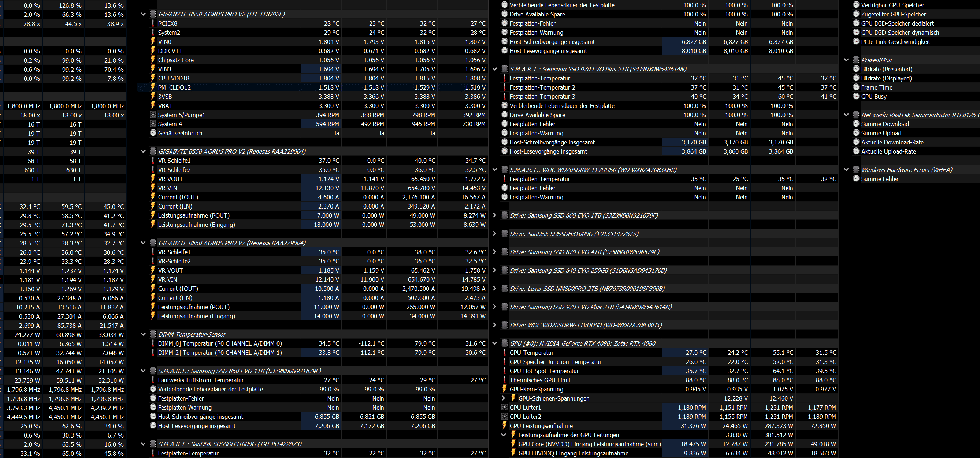Click the thermometer icon beside GPU-Hot-Spot-Temperatur
Image resolution: width=980 pixels, height=458 pixels.
click(x=504, y=371)
